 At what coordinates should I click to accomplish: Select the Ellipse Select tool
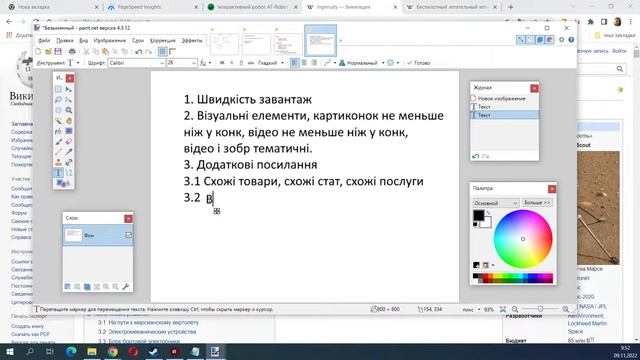click(58, 110)
